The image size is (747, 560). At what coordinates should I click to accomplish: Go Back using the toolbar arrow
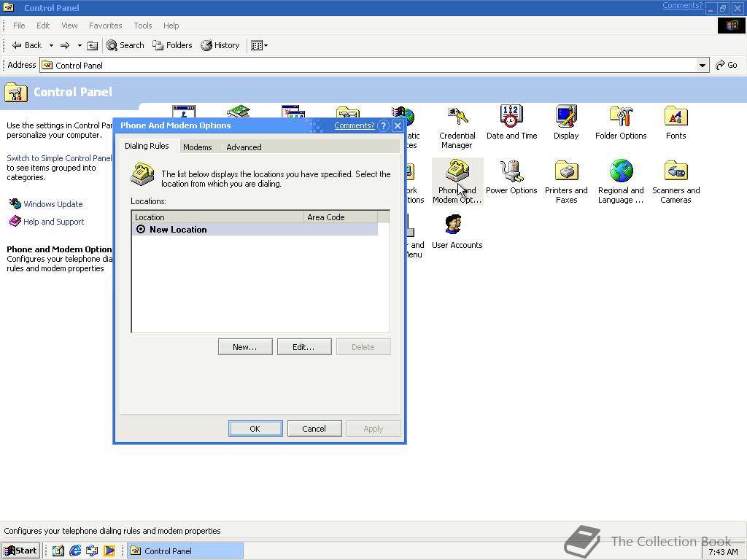click(x=27, y=45)
